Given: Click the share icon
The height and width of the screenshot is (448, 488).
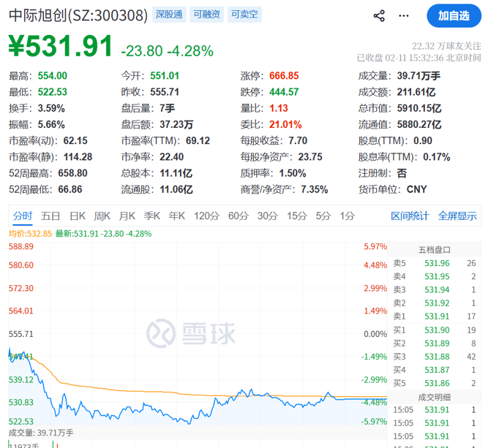Looking at the screenshot, I should pos(379,15).
